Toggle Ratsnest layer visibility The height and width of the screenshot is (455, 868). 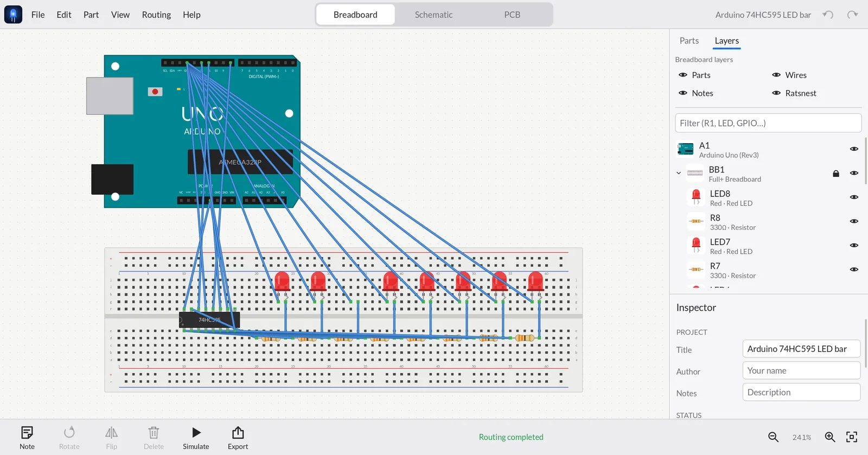776,93
